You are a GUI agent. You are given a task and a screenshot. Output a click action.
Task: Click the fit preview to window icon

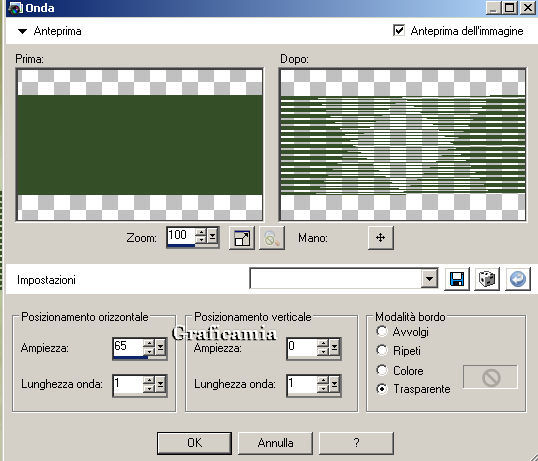pyautogui.click(x=242, y=238)
